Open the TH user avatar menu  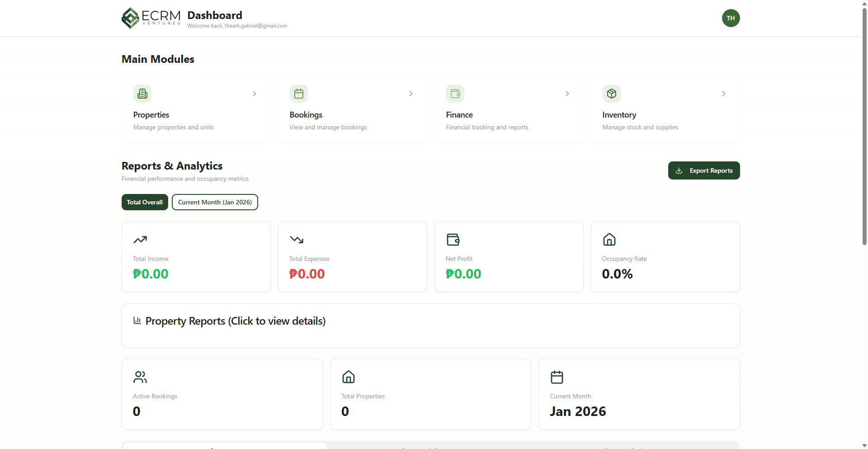[x=731, y=18]
